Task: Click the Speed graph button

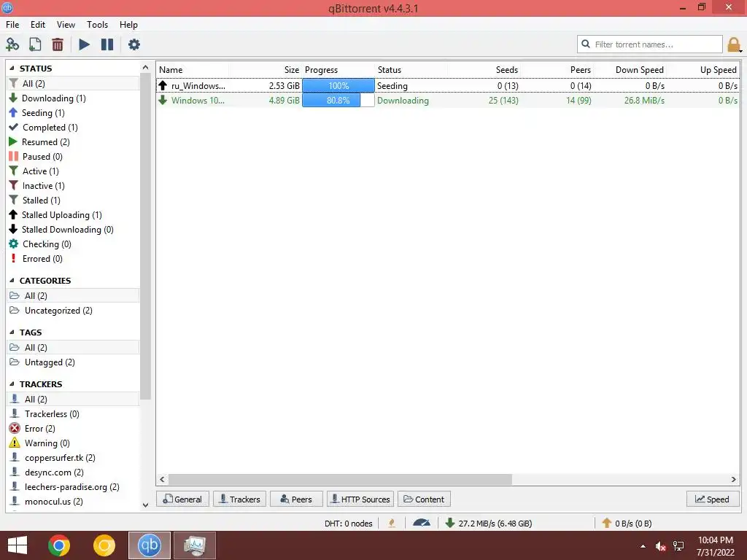Action: tap(712, 499)
